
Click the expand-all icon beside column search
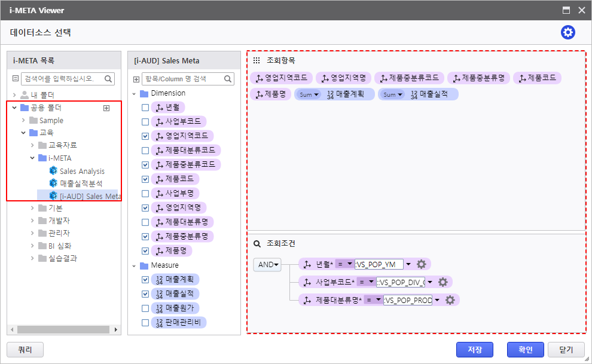pos(136,79)
